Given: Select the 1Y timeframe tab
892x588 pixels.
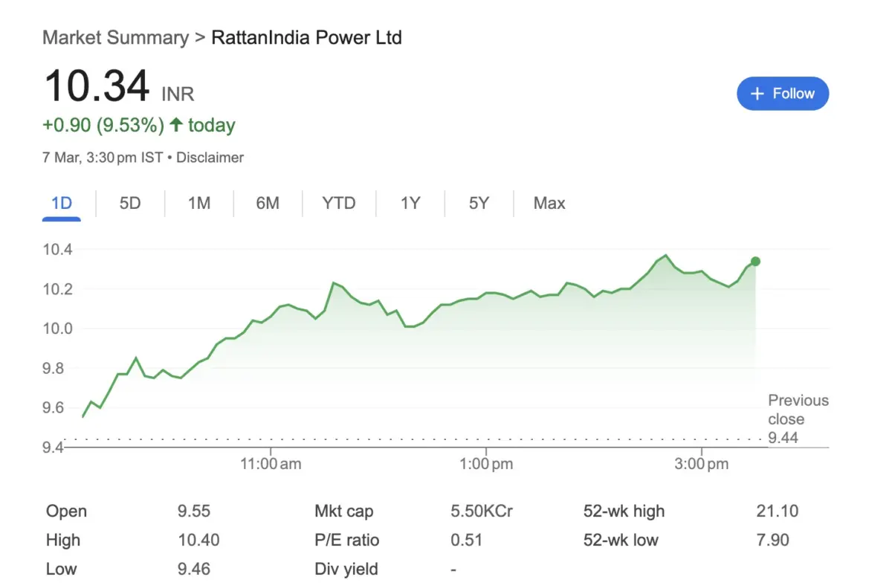Looking at the screenshot, I should tap(410, 203).
